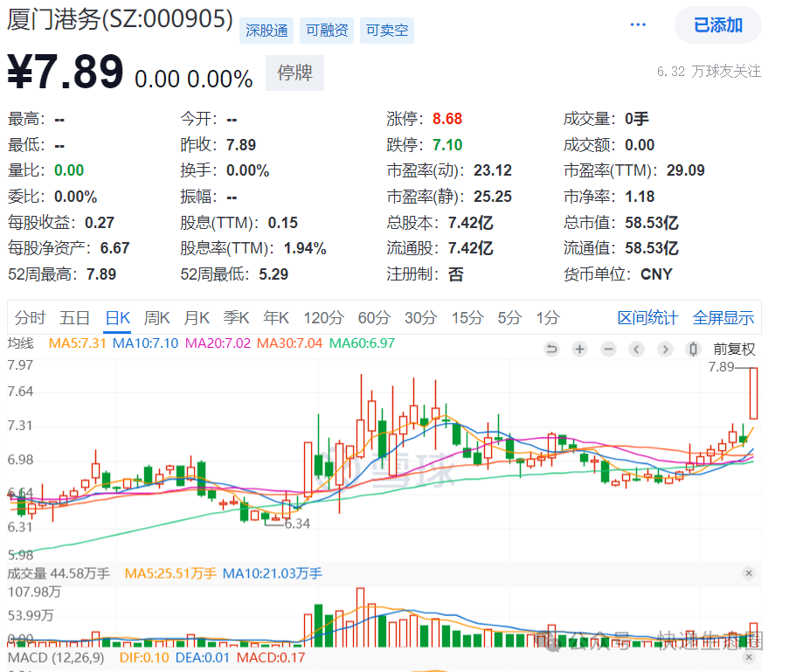Shift chart left with previous arrow
This screenshot has height=672, width=789.
point(637,349)
